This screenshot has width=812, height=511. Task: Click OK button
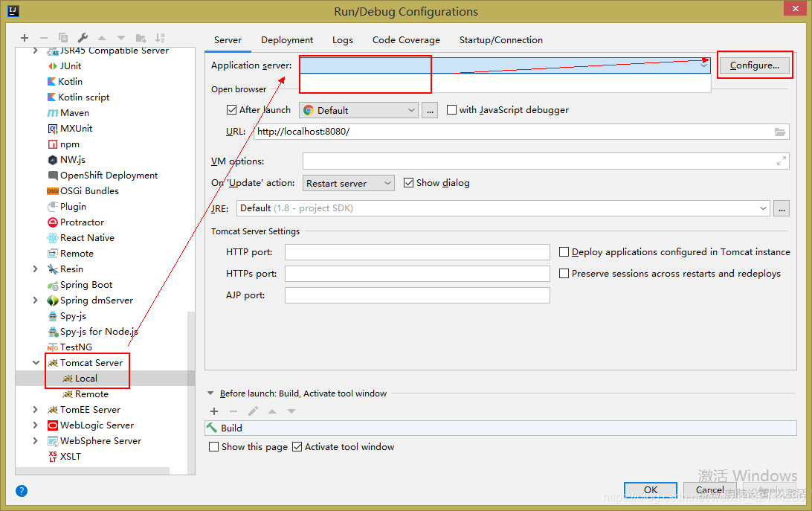[651, 489]
